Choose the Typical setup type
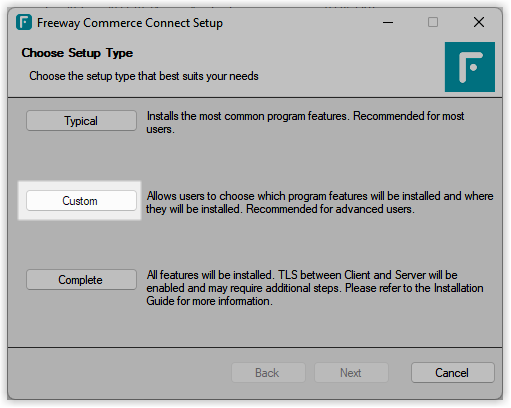This screenshot has height=408, width=511. tap(81, 121)
